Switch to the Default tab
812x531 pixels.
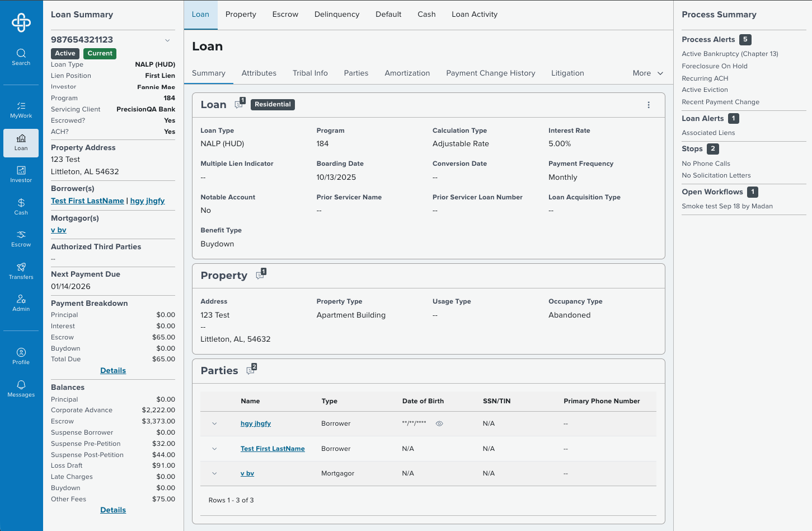point(388,15)
